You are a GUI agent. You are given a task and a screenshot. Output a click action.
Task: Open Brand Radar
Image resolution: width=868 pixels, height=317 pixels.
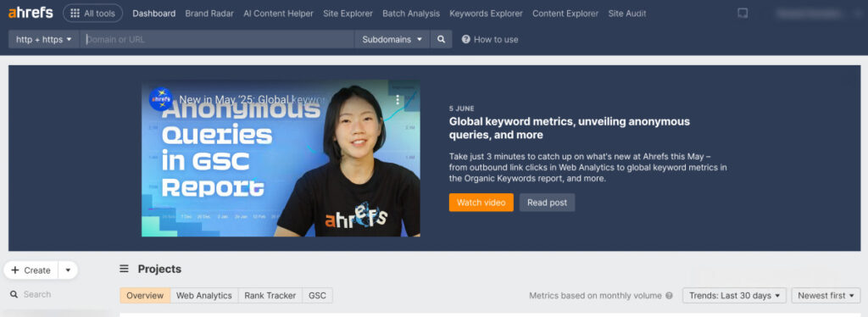[209, 14]
